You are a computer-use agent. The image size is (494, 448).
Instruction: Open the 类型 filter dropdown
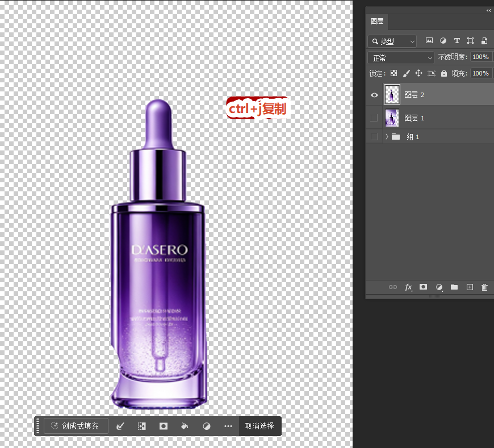[x=392, y=41]
